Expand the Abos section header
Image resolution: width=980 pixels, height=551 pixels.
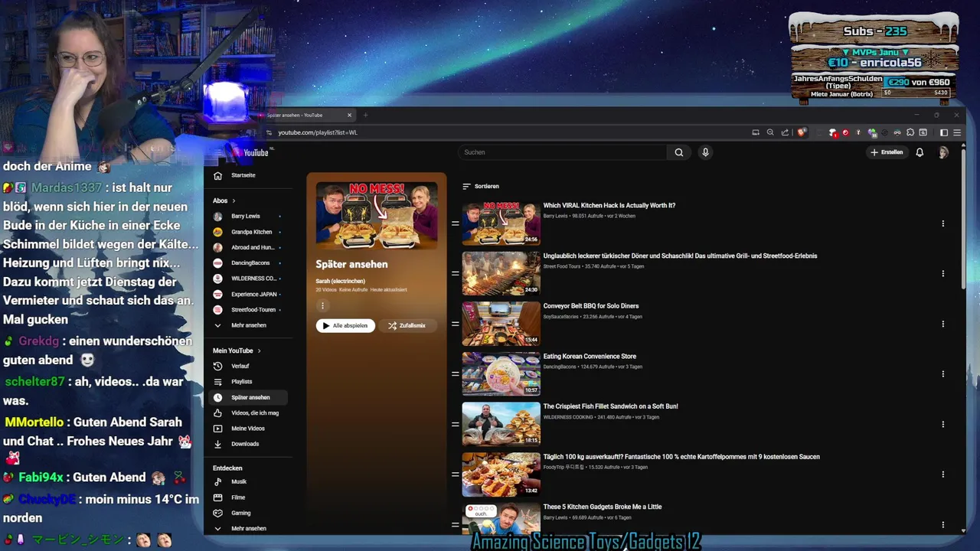coord(224,201)
